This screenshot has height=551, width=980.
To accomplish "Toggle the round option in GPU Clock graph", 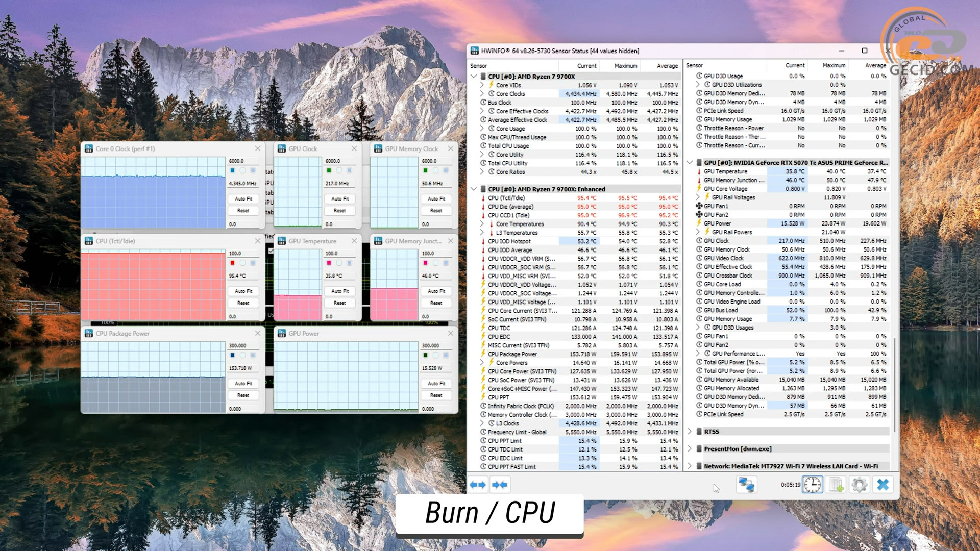I will click(x=339, y=171).
